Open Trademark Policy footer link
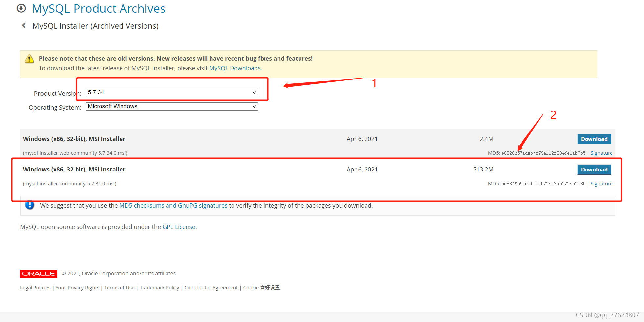This screenshot has width=644, height=322. click(159, 288)
